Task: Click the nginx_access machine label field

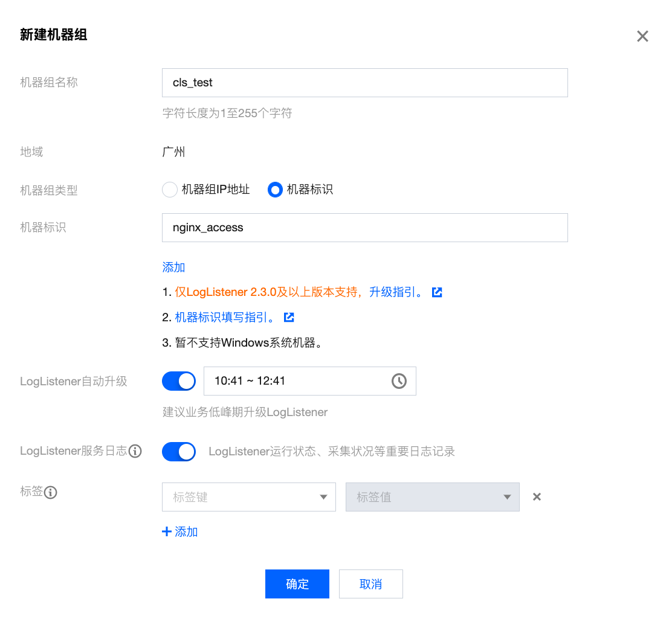Action: pyautogui.click(x=365, y=228)
